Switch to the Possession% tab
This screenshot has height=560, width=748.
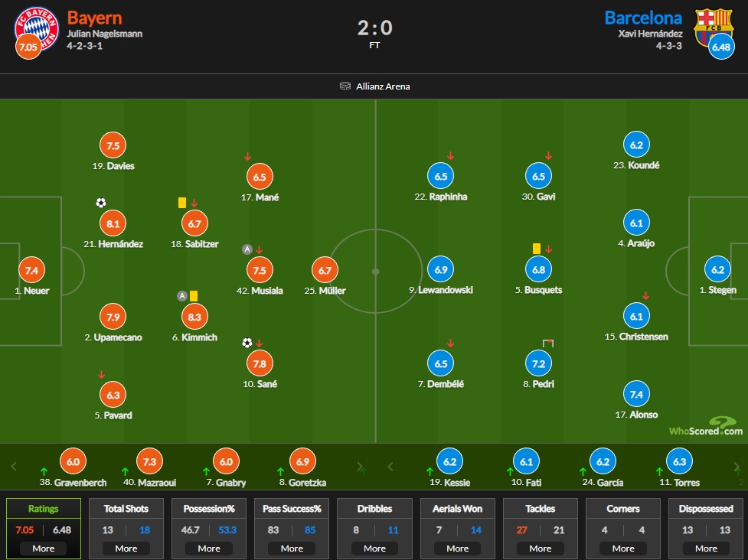click(209, 509)
